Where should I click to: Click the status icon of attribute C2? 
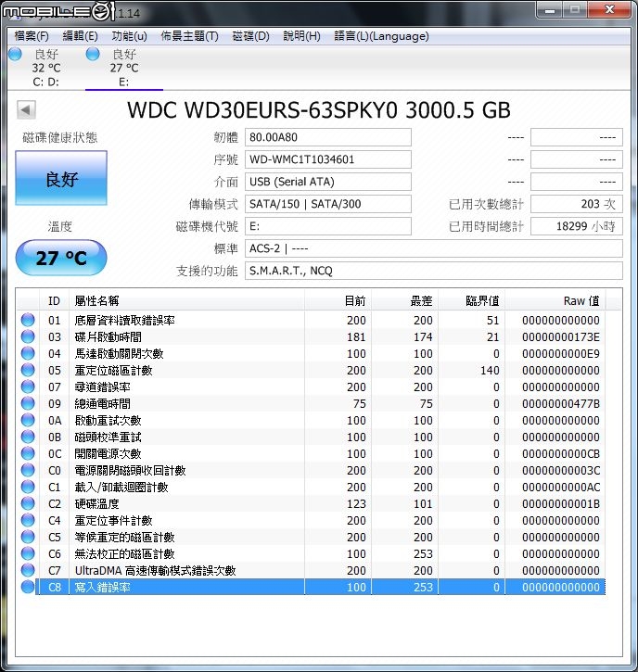point(28,503)
